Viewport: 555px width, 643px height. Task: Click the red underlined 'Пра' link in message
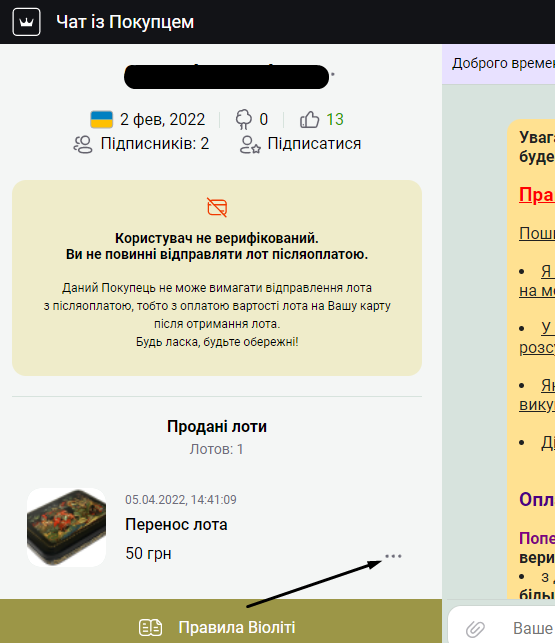coord(537,195)
